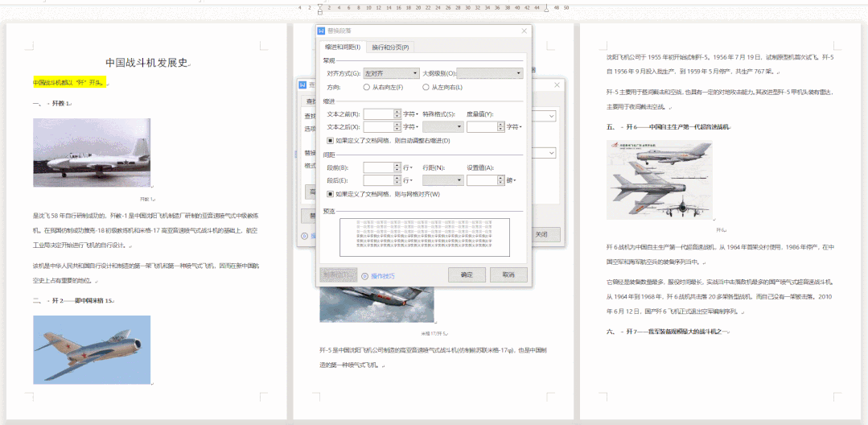Screen dimensions: 868x425
Task: Open the 对齐方式 dropdown showing 左对齐
Action: (392, 73)
